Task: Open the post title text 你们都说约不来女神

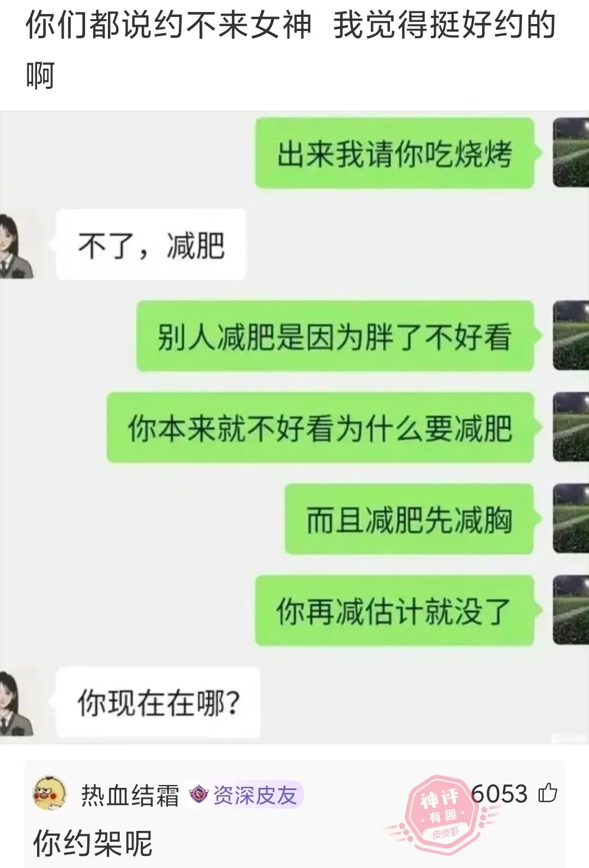Action: tap(168, 26)
